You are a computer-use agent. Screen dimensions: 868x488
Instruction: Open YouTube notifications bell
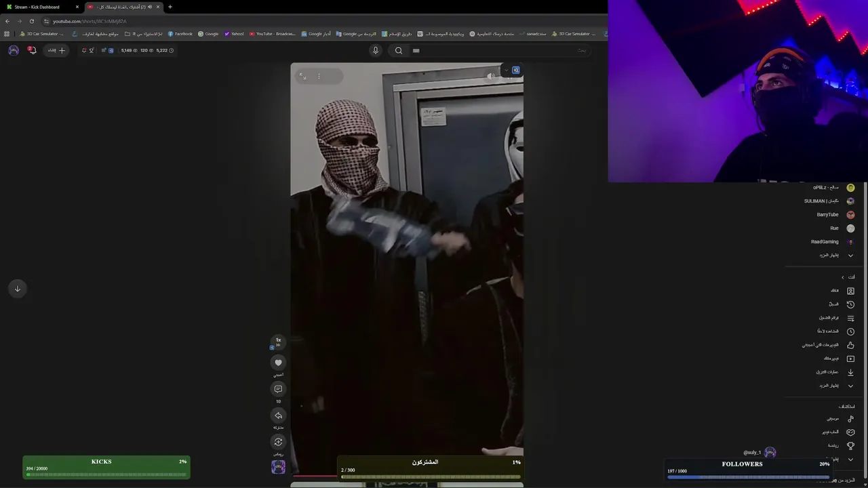coord(31,50)
